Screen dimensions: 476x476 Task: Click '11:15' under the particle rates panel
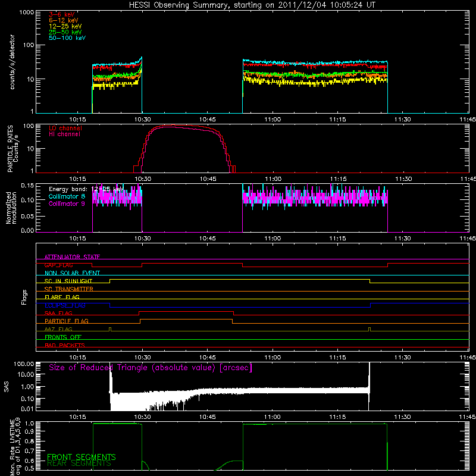tap(338, 179)
